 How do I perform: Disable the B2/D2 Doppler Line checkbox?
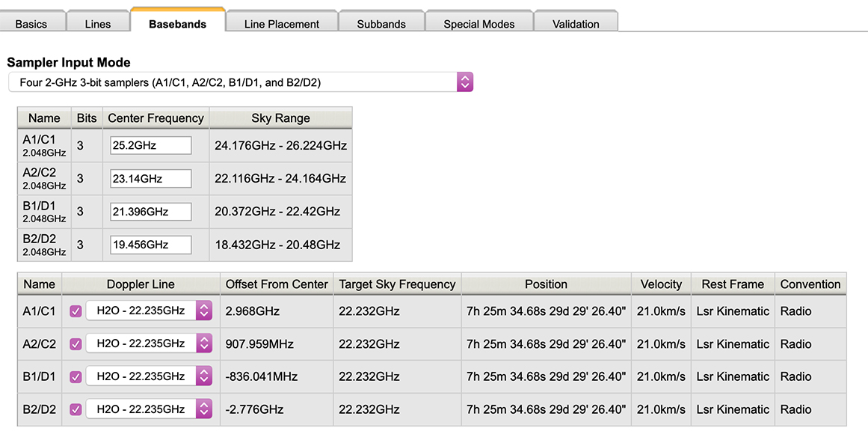76,409
